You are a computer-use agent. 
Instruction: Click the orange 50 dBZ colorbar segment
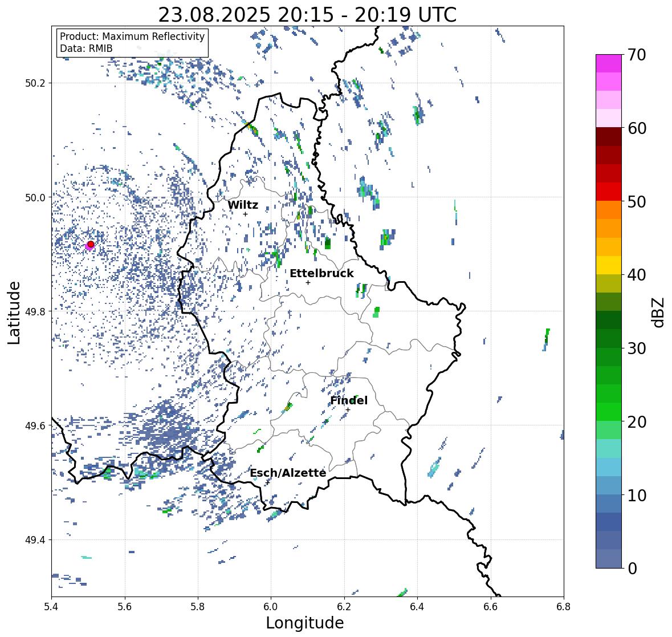(609, 210)
